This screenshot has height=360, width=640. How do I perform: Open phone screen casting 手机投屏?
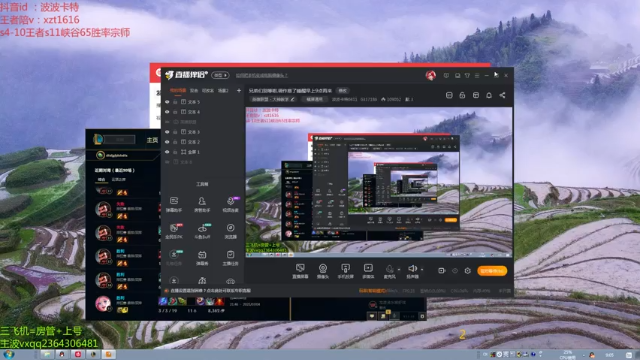pos(345,271)
